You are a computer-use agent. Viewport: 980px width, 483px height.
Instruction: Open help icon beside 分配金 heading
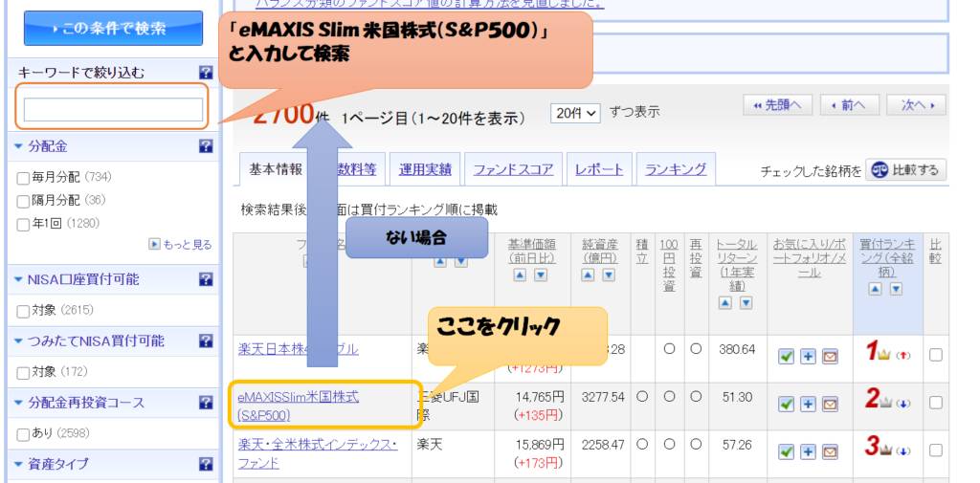coord(206,146)
